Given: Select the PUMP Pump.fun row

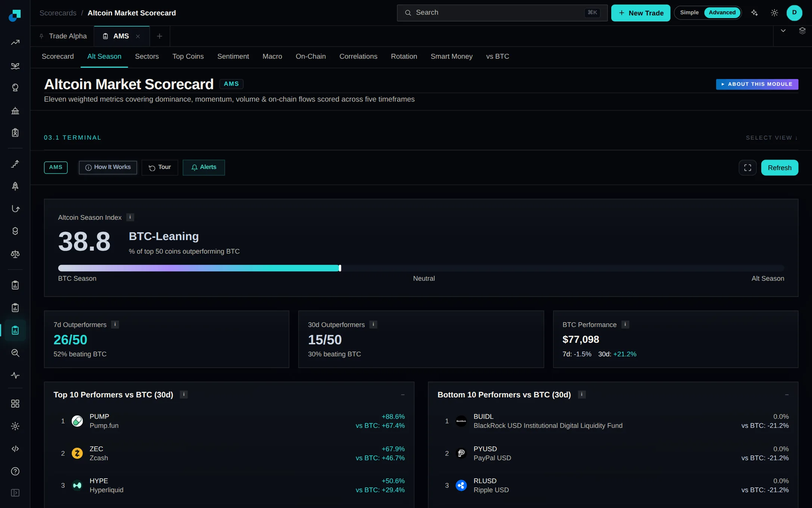Looking at the screenshot, I should 229,421.
